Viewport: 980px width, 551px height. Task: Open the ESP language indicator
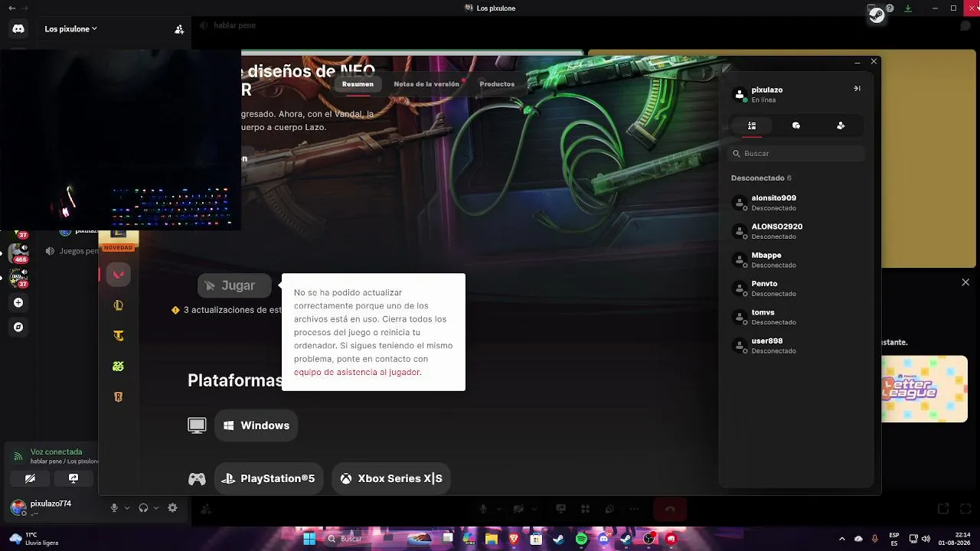pos(894,539)
